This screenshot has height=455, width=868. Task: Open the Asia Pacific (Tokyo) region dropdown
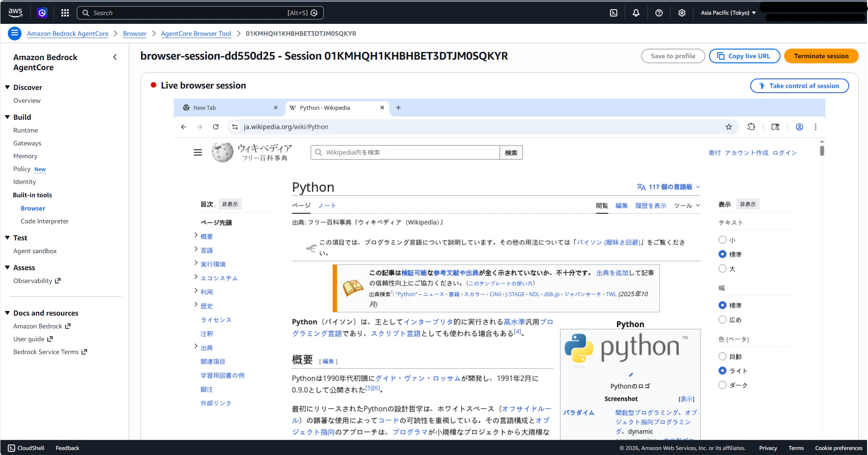click(728, 13)
